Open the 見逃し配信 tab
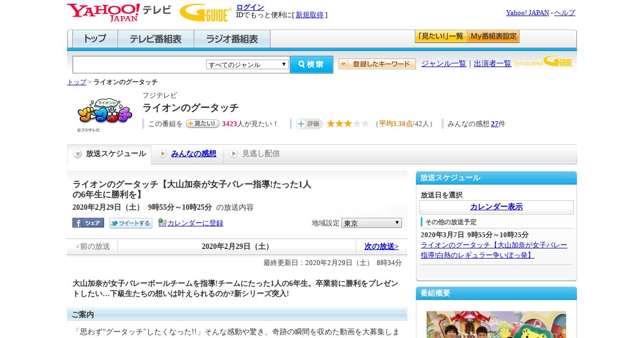 (x=260, y=154)
